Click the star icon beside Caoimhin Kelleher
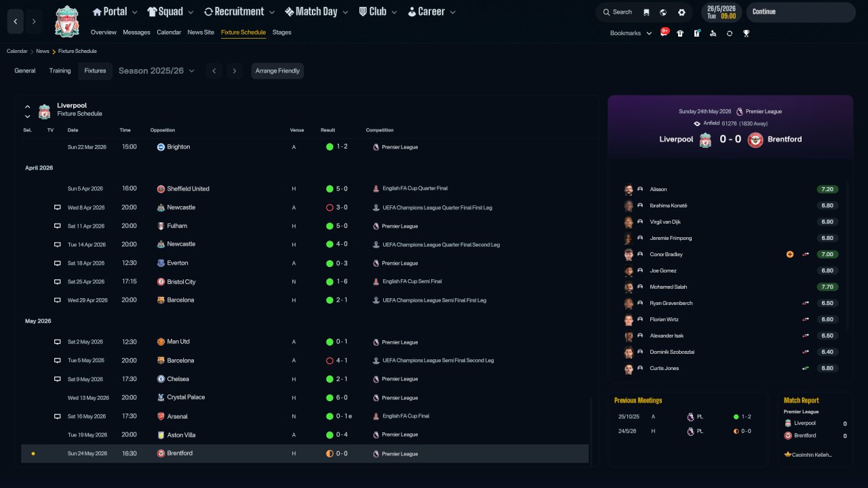Image resolution: width=868 pixels, height=488 pixels. pyautogui.click(x=788, y=454)
